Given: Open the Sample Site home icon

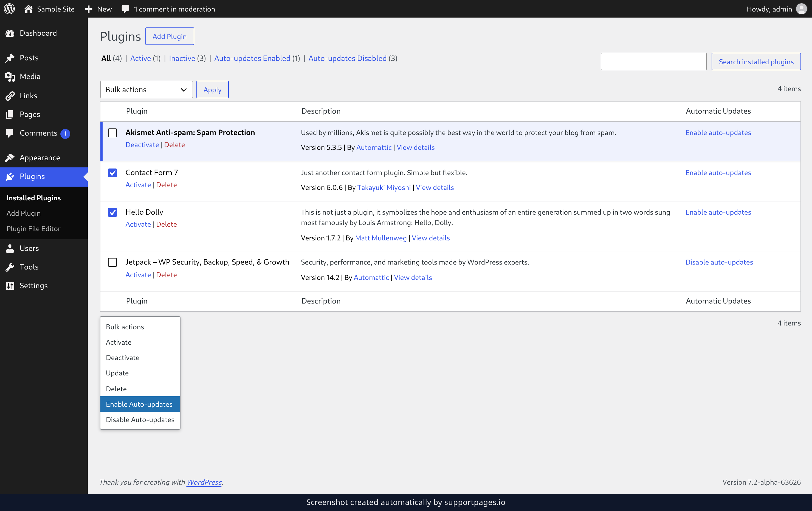Looking at the screenshot, I should [29, 9].
